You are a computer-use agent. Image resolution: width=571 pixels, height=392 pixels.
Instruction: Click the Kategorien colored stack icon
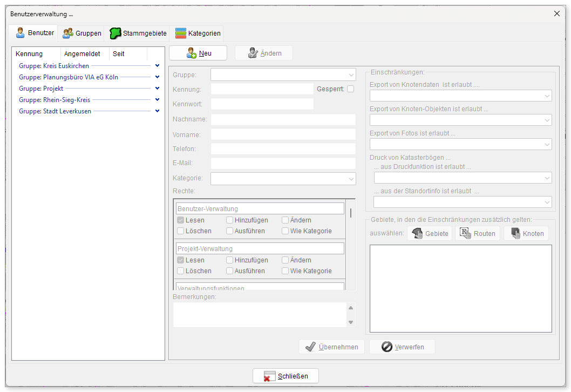[181, 33]
